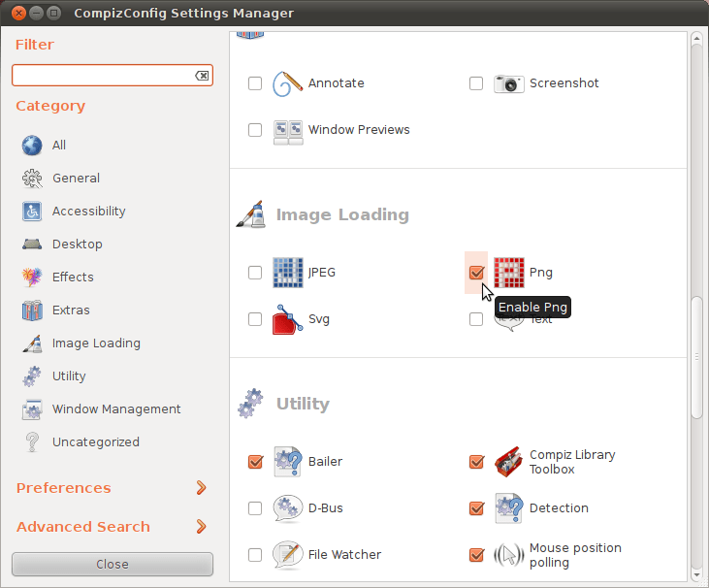Enable the Text plugin checkbox
This screenshot has height=588, width=709.
click(x=476, y=319)
